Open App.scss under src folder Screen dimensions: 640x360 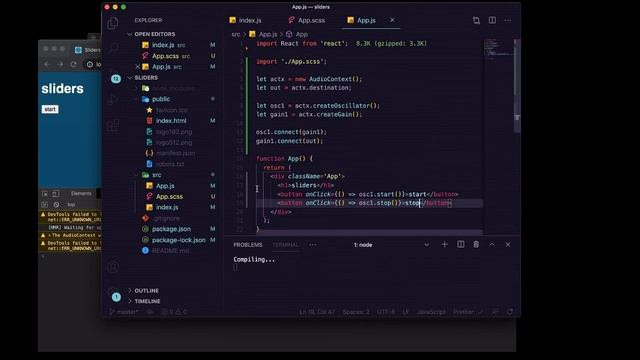[x=169, y=197]
